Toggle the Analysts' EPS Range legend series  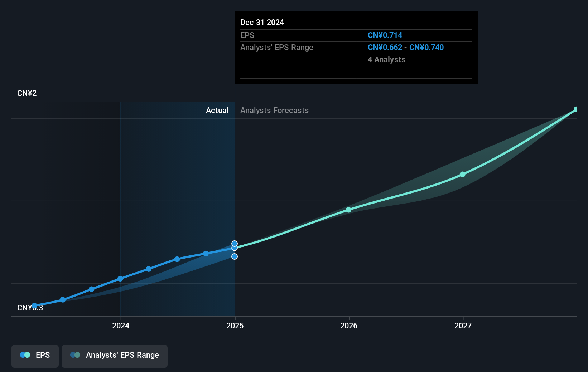click(115, 356)
